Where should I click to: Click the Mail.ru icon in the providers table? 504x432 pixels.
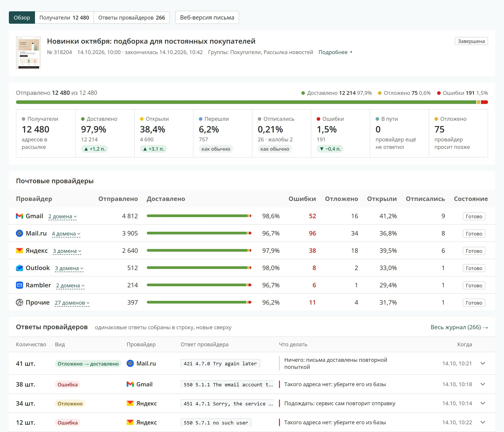[x=19, y=234]
